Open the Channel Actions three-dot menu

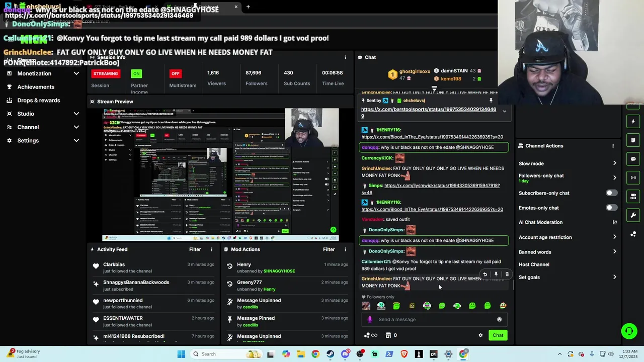613,146
